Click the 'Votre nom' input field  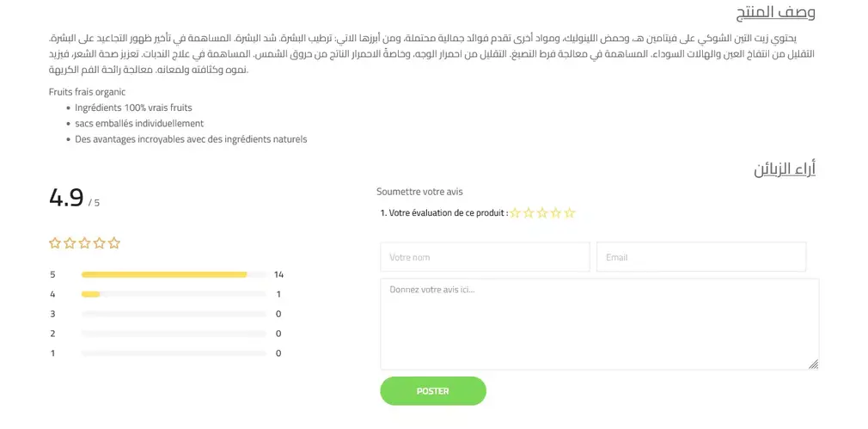tap(485, 257)
